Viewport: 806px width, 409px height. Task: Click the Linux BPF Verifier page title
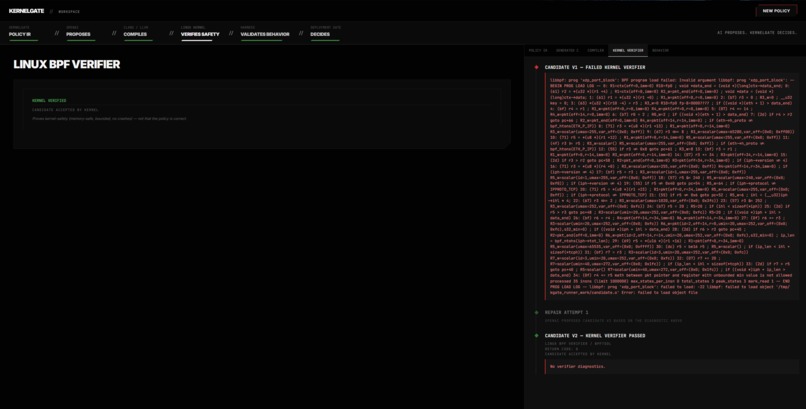tap(67, 64)
